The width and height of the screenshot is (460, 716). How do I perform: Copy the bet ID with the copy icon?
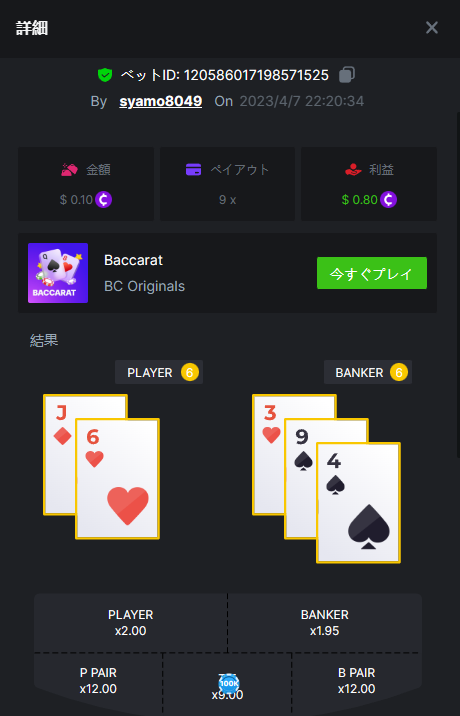point(347,74)
